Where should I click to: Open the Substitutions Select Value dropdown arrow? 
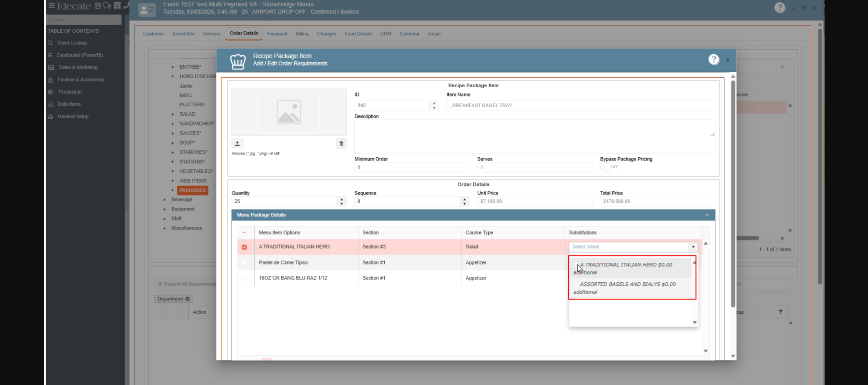[693, 247]
